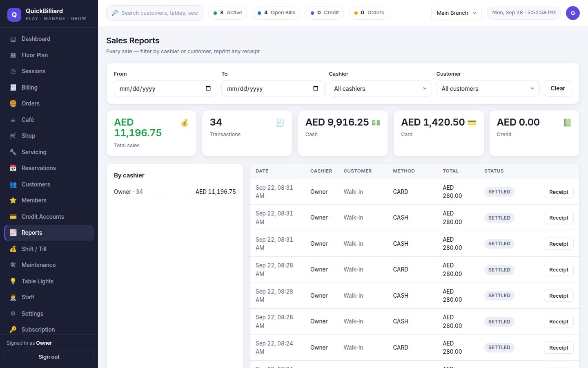The height and width of the screenshot is (368, 588).
Task: Click the Floor Plan grid icon
Action: 13,55
